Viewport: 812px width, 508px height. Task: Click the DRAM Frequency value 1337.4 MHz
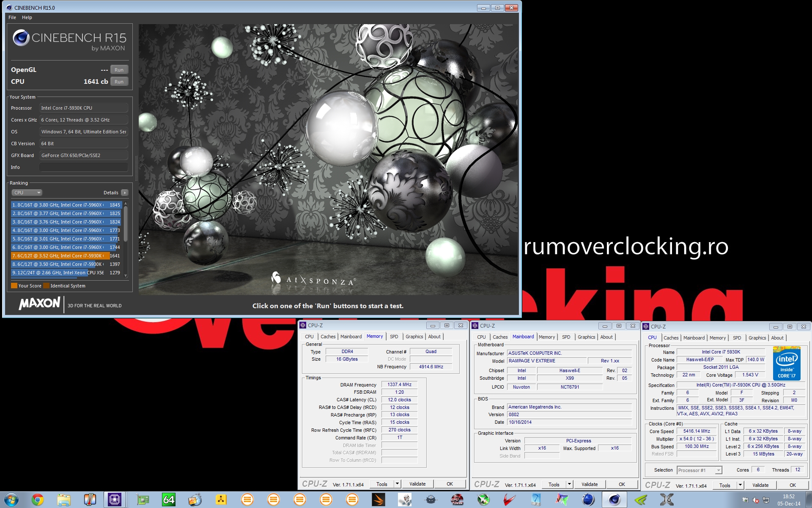(x=400, y=385)
